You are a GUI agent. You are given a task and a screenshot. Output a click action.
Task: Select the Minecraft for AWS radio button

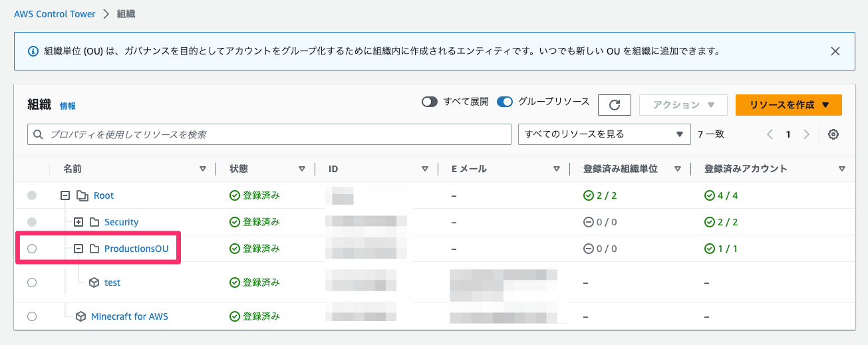tap(32, 316)
